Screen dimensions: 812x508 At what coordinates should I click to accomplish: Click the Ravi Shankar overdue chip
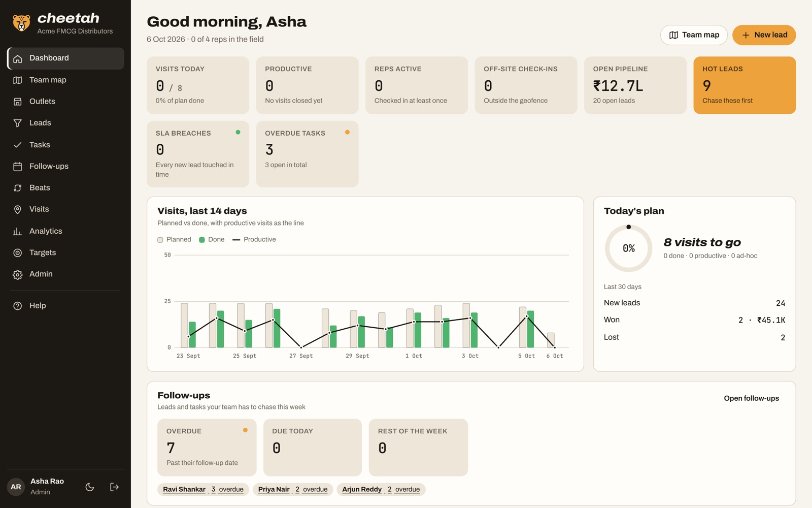[x=203, y=489]
